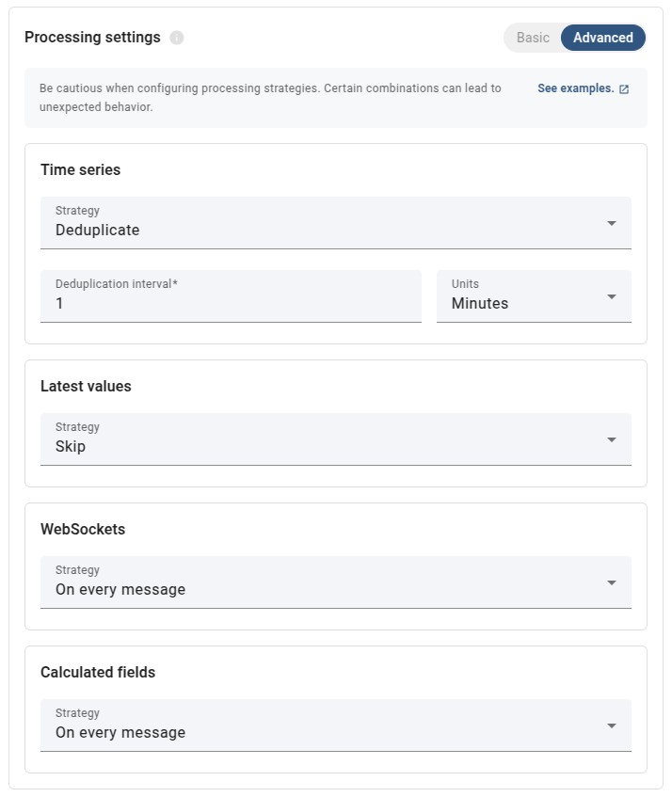Click the Latest values Strategy dropdown arrow
The height and width of the screenshot is (797, 672).
612,439
